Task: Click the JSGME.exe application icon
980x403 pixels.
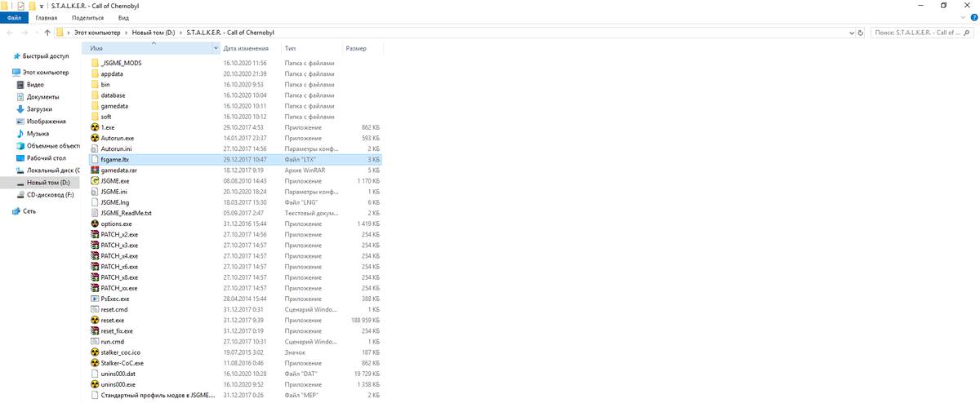Action: 95,181
